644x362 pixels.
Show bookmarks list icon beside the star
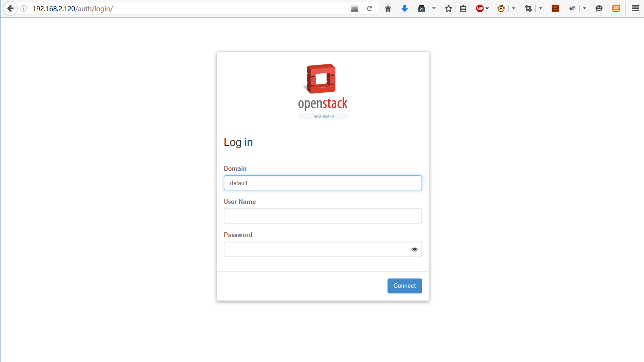(463, 8)
